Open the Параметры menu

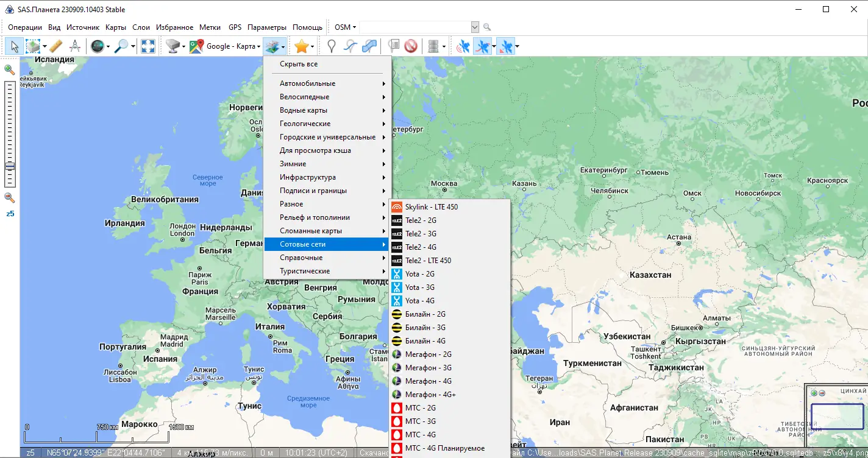[267, 27]
